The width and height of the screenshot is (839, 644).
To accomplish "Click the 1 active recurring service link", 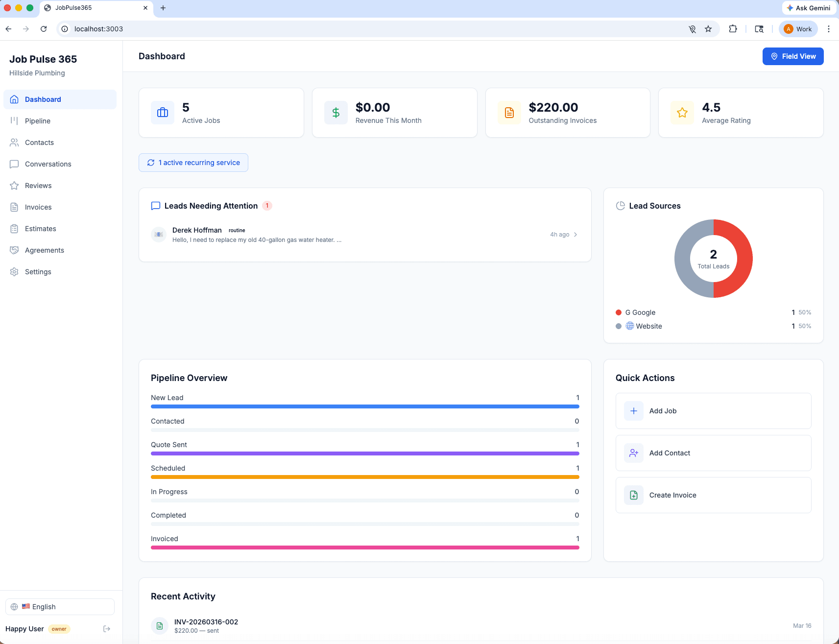I will (199, 162).
